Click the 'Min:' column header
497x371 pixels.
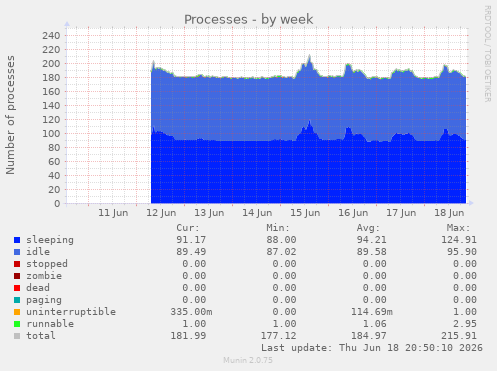click(x=278, y=228)
